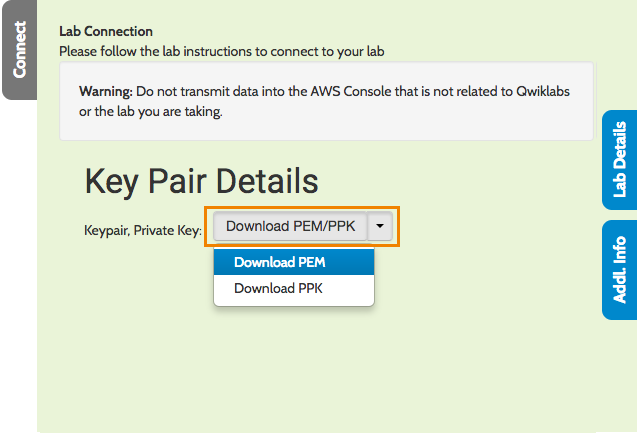Click the Lab Connection heading
Viewport: 637px width, 435px height.
106,32
